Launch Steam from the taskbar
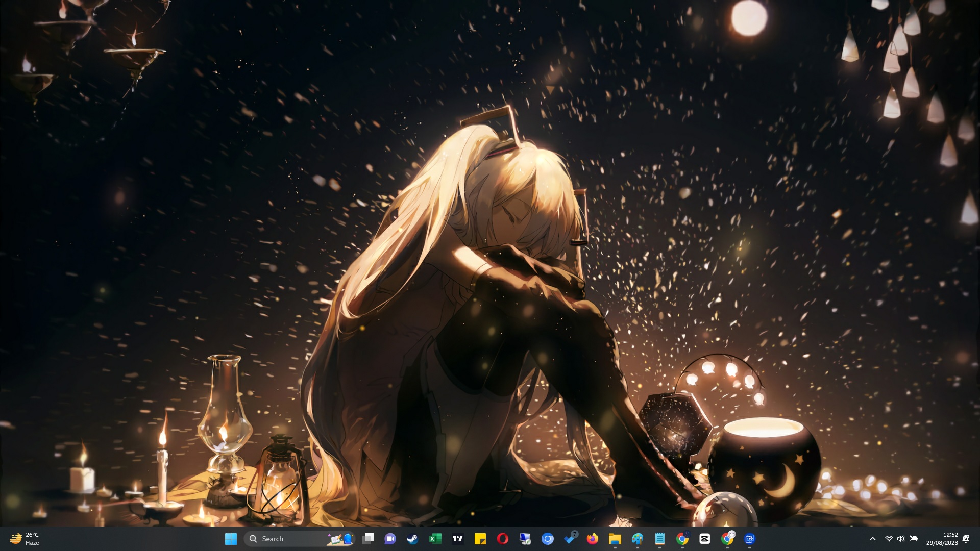 [x=412, y=539]
